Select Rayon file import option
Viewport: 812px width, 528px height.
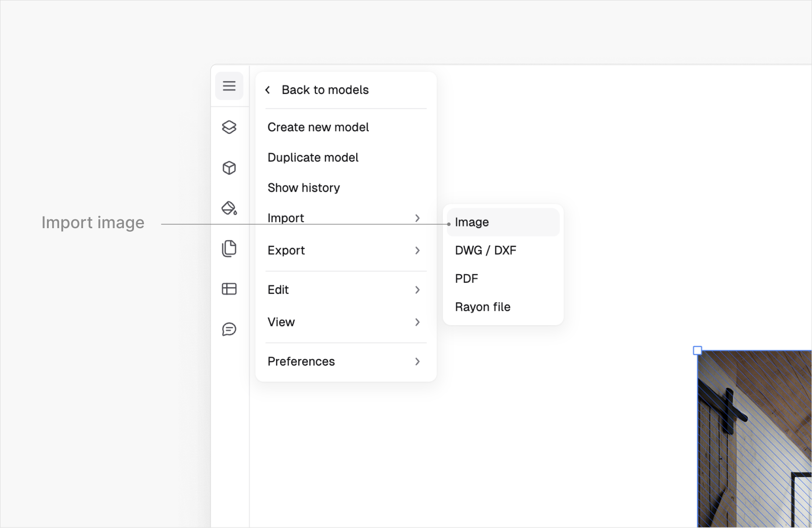point(482,307)
